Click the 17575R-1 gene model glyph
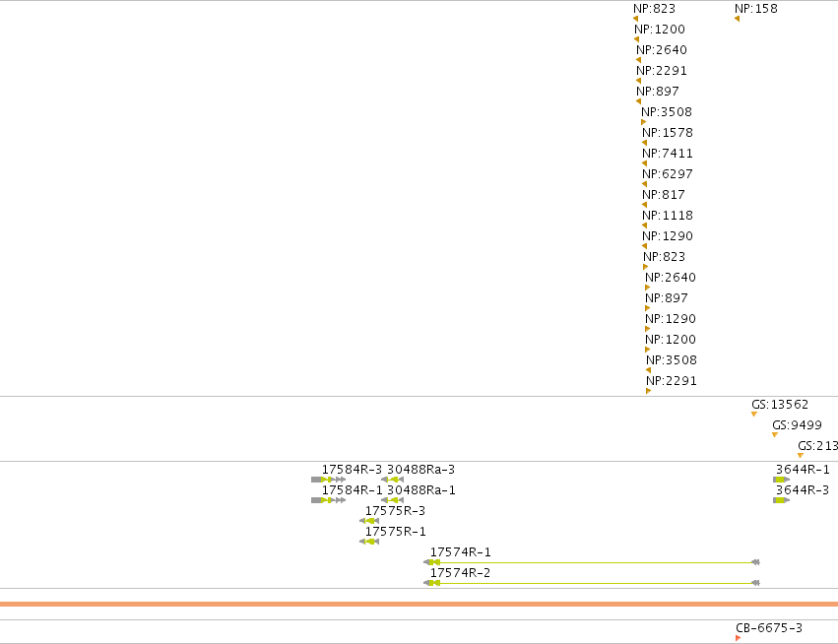Viewport: 838px width, 644px height. pyautogui.click(x=369, y=542)
